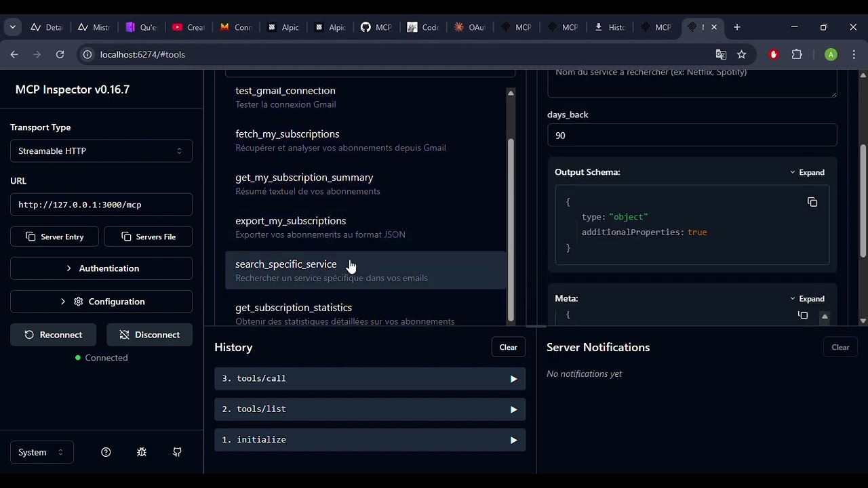
Task: Expand the Output Schema block
Action: (807, 172)
